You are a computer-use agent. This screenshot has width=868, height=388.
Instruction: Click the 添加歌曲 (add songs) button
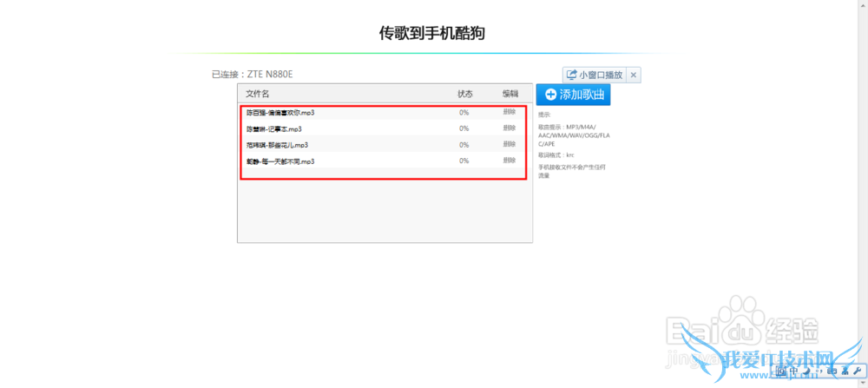(574, 94)
